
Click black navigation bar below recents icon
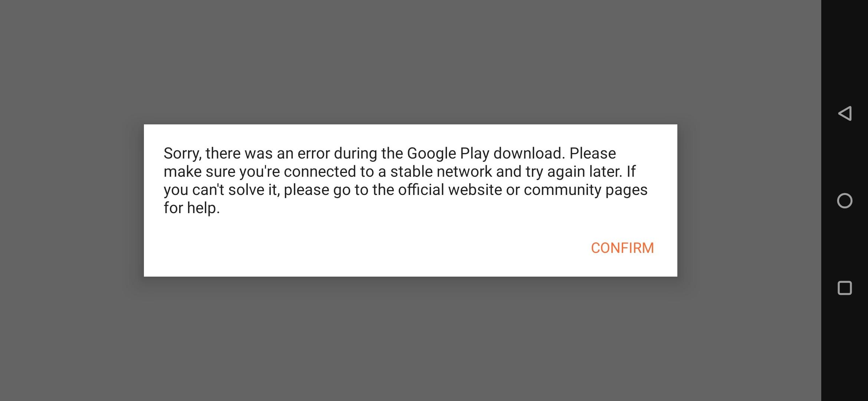click(x=845, y=349)
